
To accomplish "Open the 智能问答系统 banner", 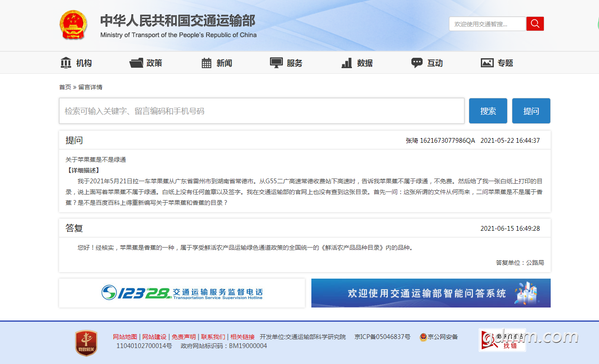I will [431, 293].
